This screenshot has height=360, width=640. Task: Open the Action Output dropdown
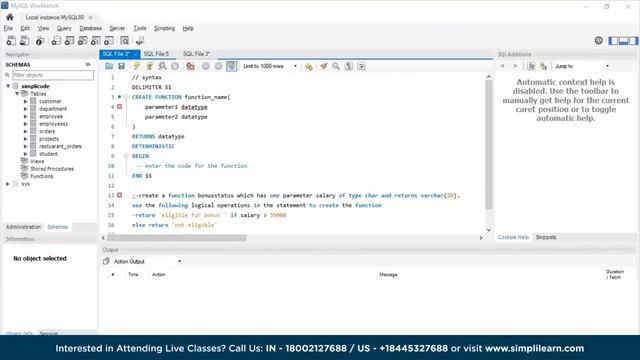[147, 261]
